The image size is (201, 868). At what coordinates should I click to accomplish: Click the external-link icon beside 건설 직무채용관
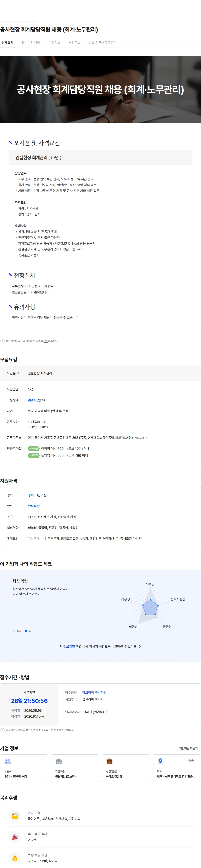pyautogui.click(x=113, y=42)
